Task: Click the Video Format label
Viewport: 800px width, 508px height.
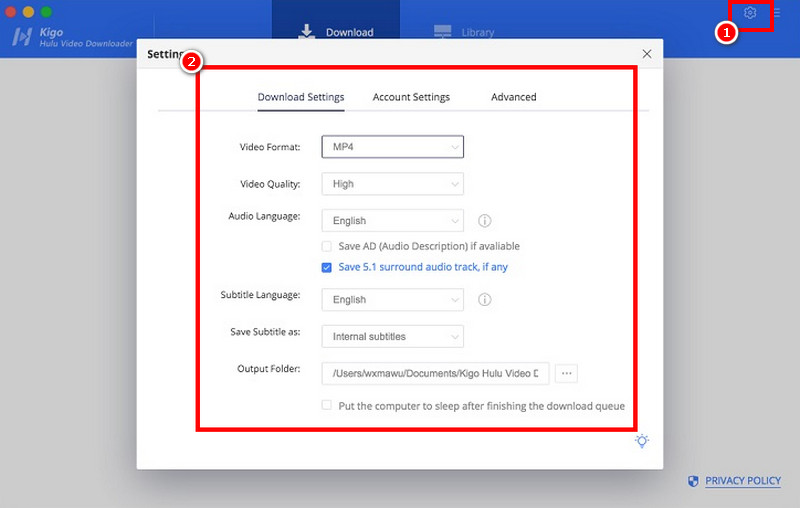Action: (270, 147)
